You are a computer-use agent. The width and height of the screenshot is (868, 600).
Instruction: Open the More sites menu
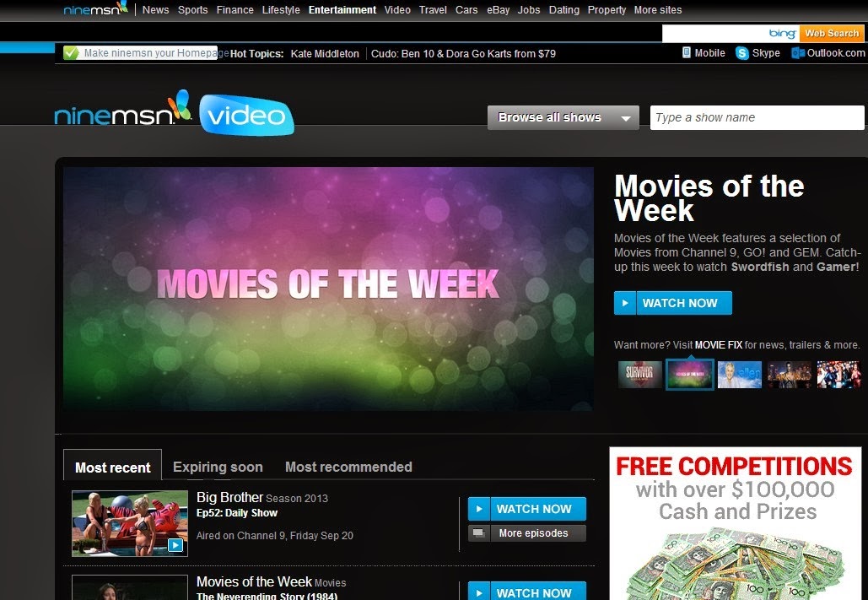coord(658,10)
